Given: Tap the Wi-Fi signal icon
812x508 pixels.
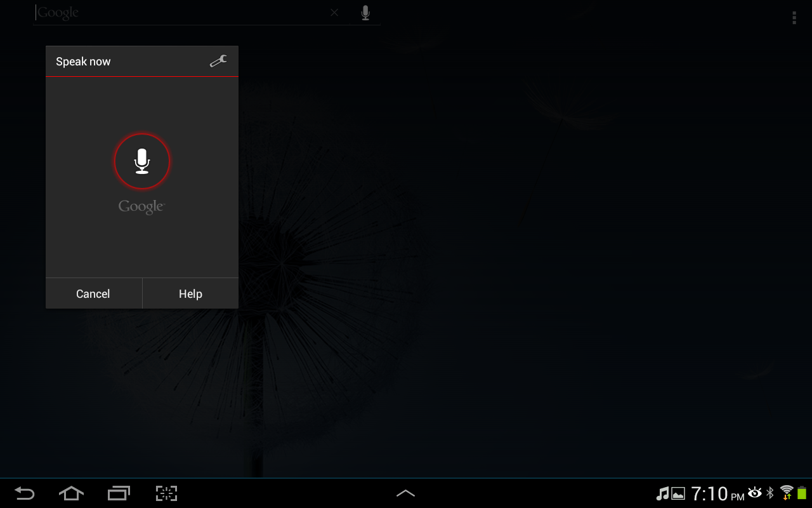Looking at the screenshot, I should [787, 493].
